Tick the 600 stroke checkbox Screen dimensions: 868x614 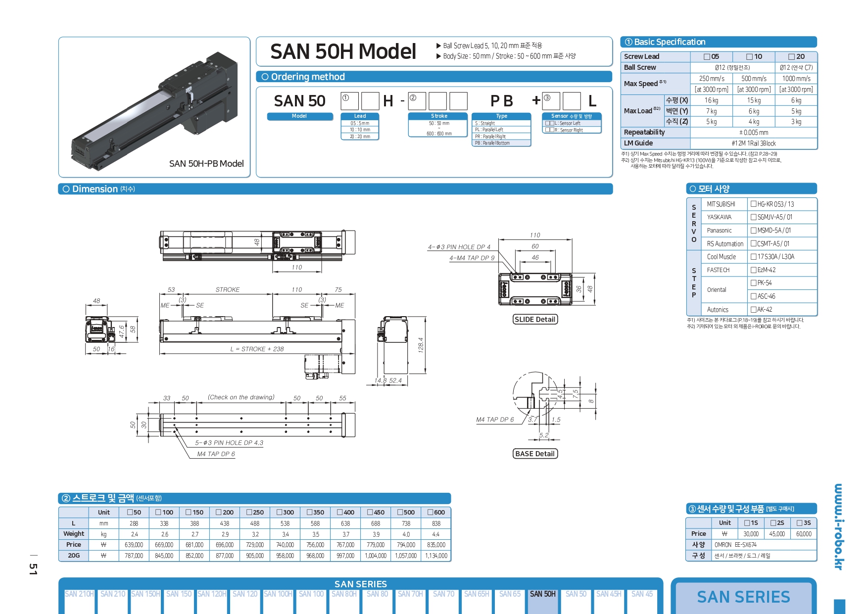pyautogui.click(x=431, y=513)
